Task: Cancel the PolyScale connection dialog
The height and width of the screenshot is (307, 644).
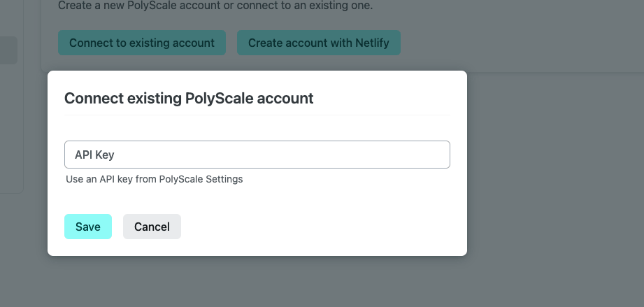Action: pos(152,227)
